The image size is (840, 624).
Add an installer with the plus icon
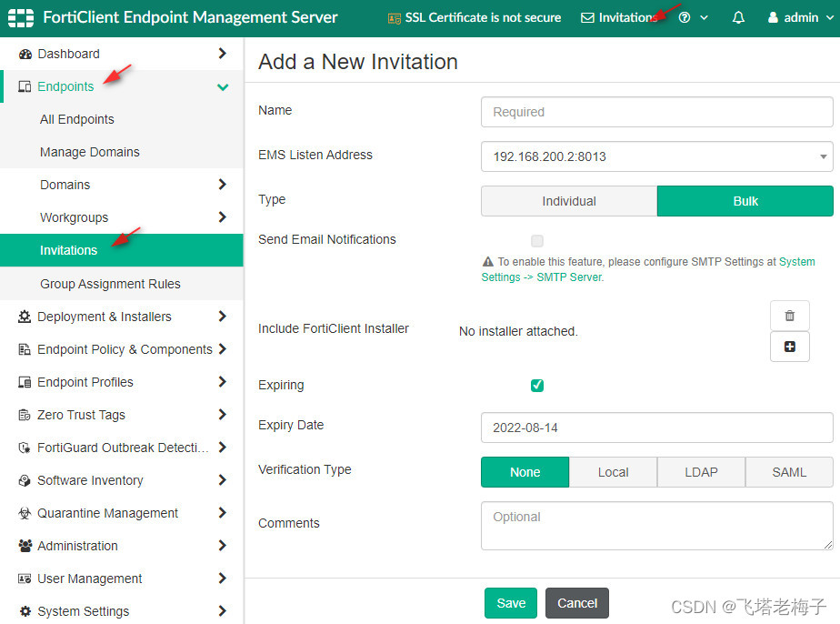[x=790, y=347]
